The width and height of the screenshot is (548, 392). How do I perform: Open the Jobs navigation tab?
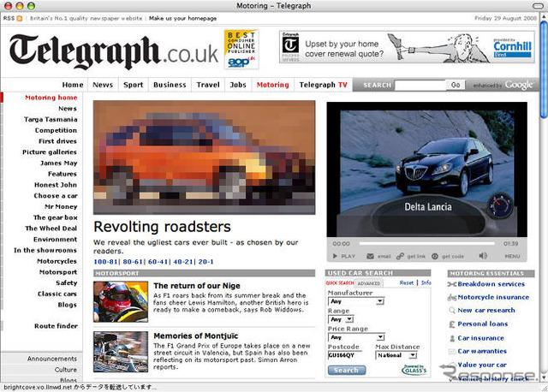click(x=238, y=85)
